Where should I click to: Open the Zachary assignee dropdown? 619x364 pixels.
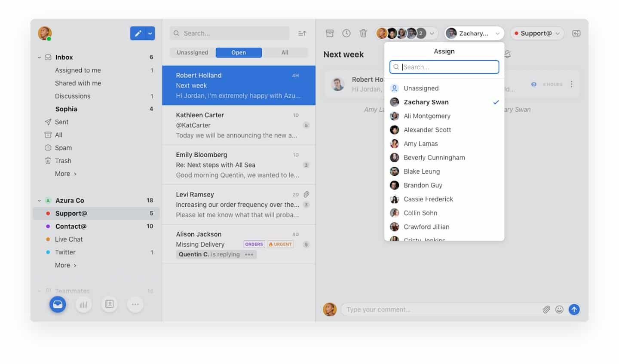[474, 33]
